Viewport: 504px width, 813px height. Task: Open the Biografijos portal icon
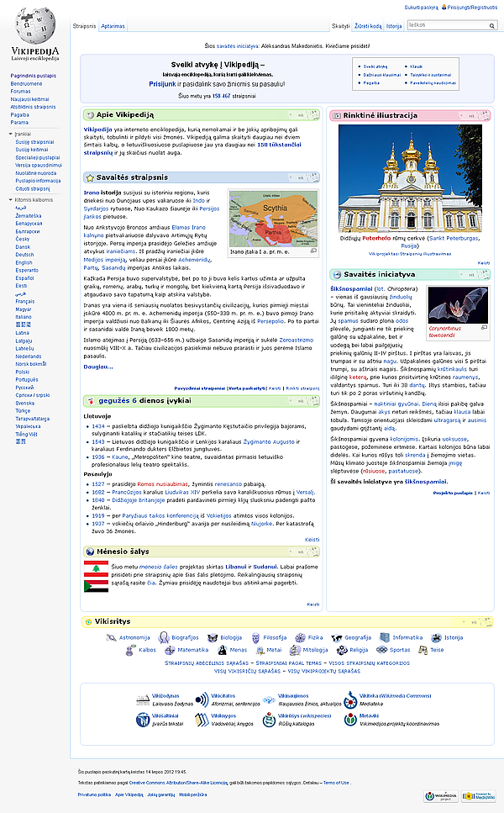tap(164, 637)
